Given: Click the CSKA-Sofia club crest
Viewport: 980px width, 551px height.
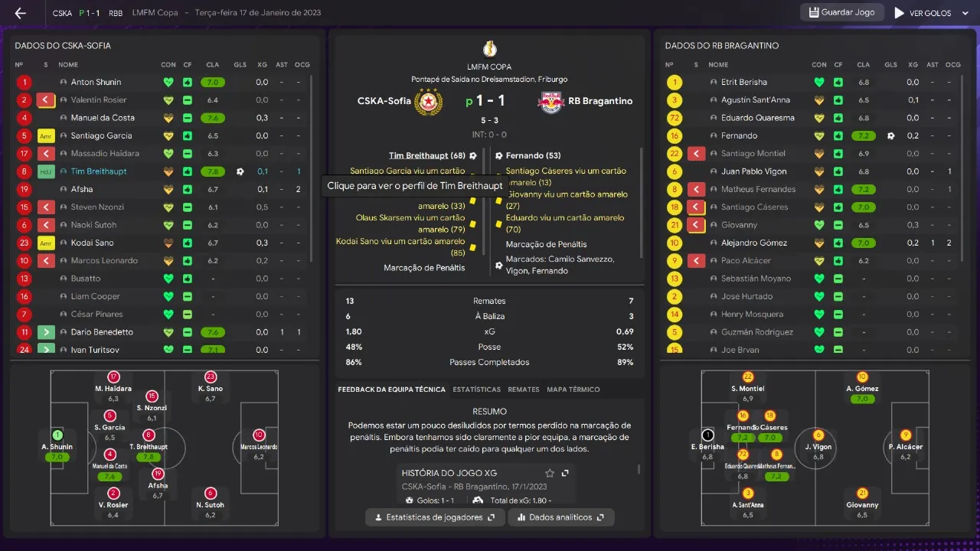Looking at the screenshot, I should (x=428, y=101).
